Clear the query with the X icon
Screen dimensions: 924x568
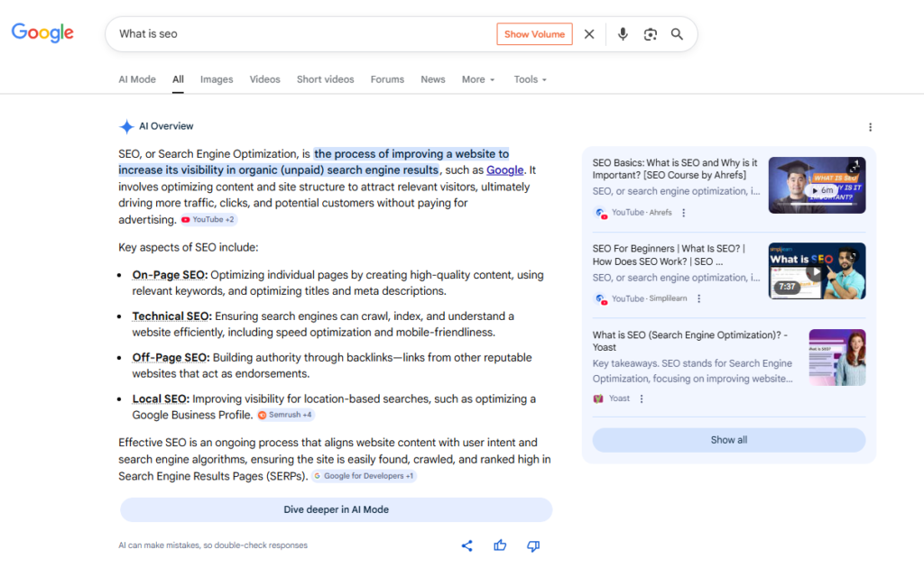point(589,33)
